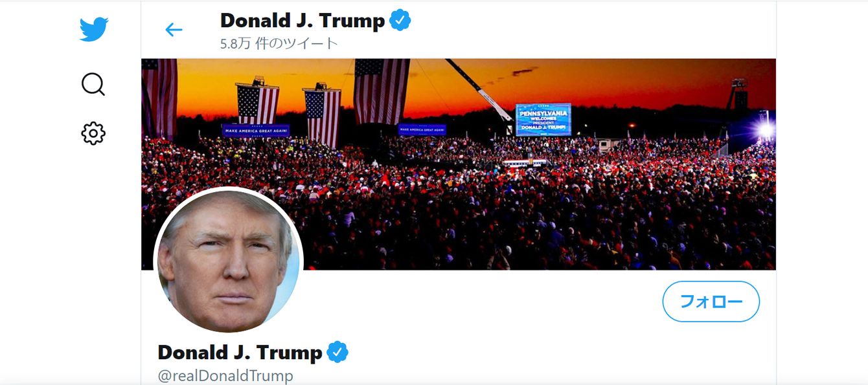Go back using the blue arrow
The image size is (868, 385).
coord(174,30)
